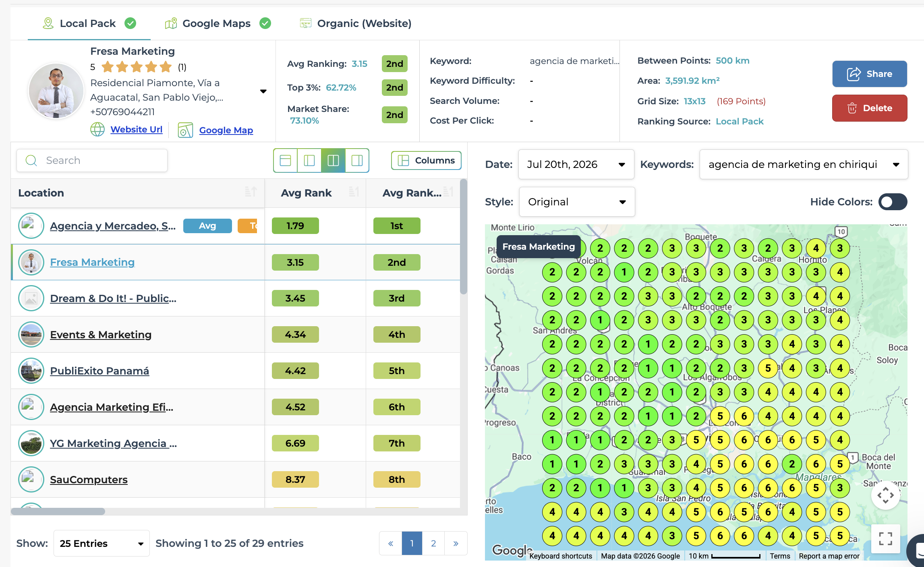Click the Google Map location icon

(x=185, y=130)
